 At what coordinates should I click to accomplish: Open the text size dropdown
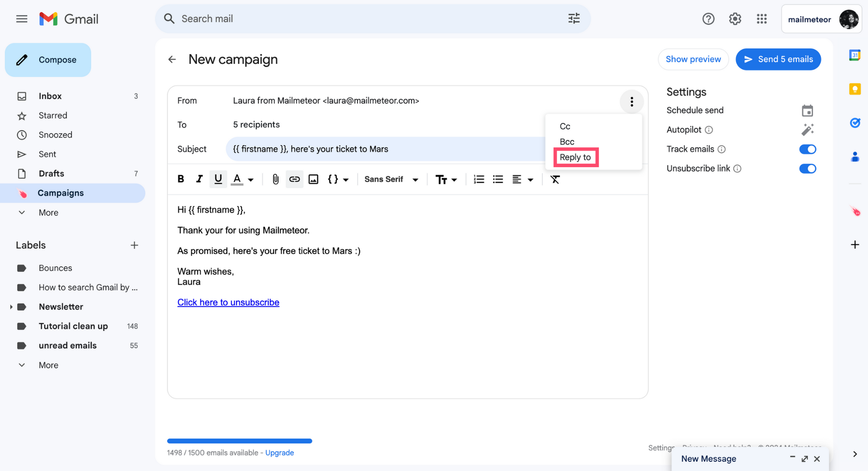pos(446,179)
